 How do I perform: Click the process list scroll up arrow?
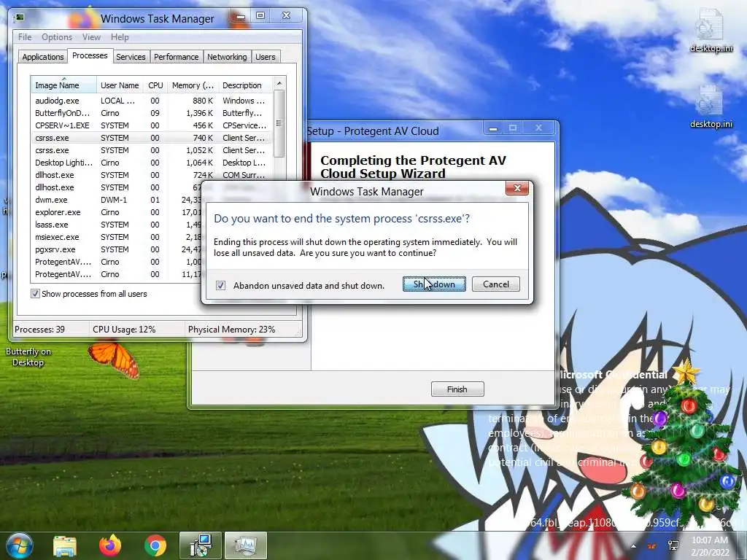click(x=279, y=83)
